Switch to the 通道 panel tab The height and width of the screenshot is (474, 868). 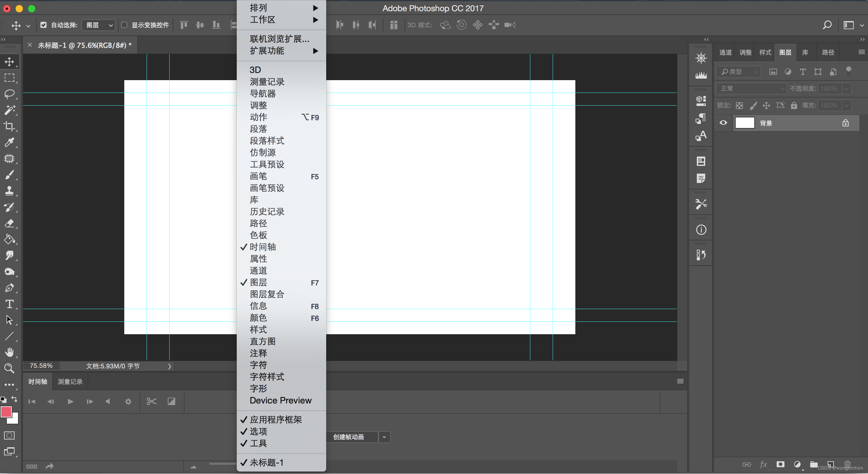pos(725,52)
